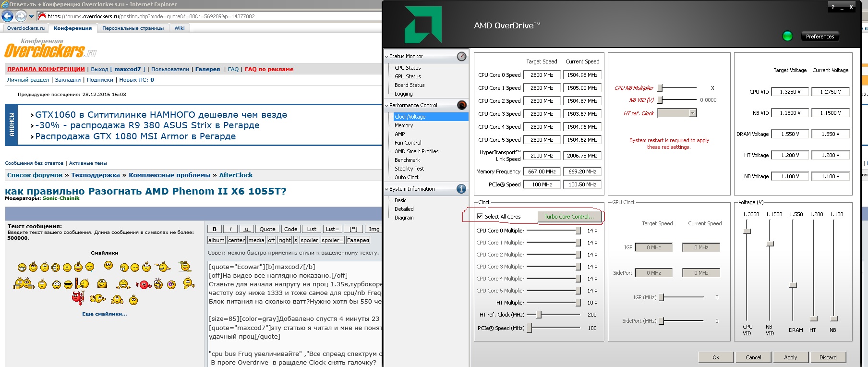This screenshot has width=868, height=367.
Task: Collapse the Performance Control section
Action: [386, 106]
